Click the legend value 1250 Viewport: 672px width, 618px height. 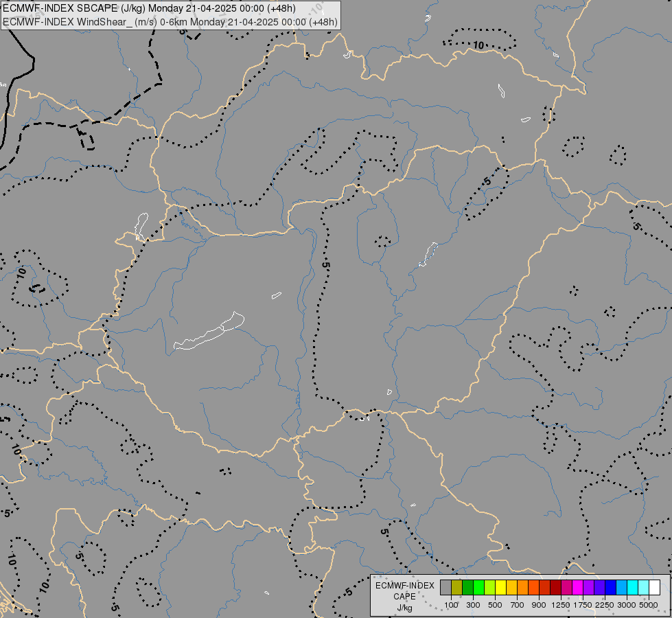click(x=561, y=605)
